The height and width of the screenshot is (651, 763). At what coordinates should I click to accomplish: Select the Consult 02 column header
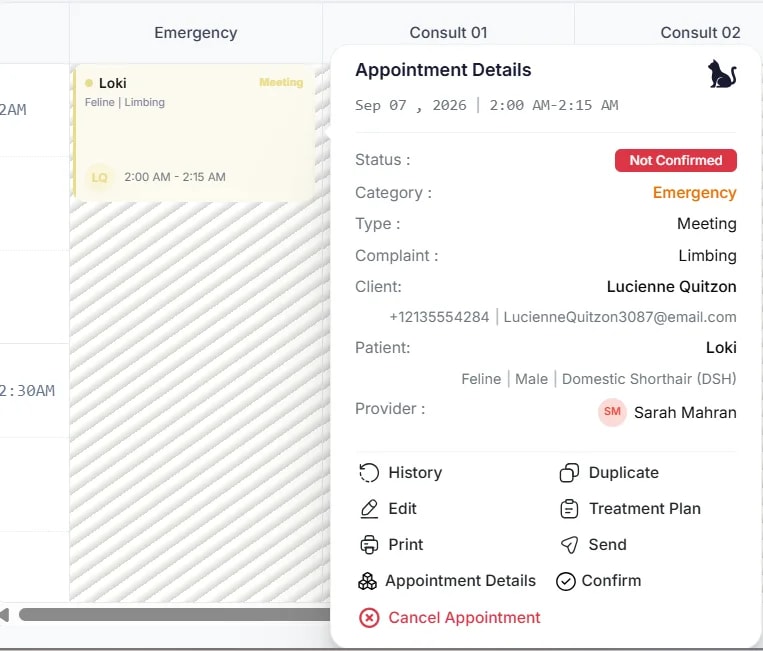point(700,33)
